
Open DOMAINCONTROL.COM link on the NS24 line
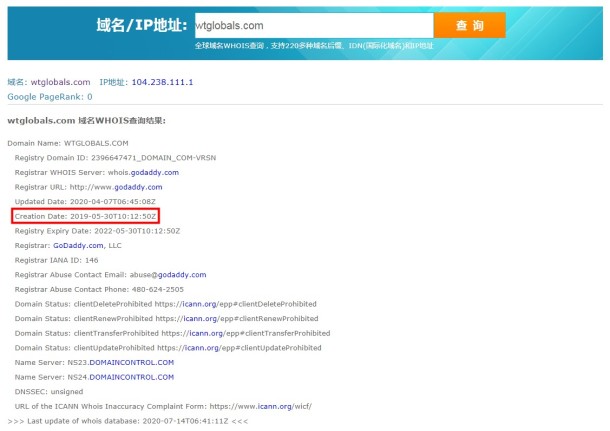[131, 377]
